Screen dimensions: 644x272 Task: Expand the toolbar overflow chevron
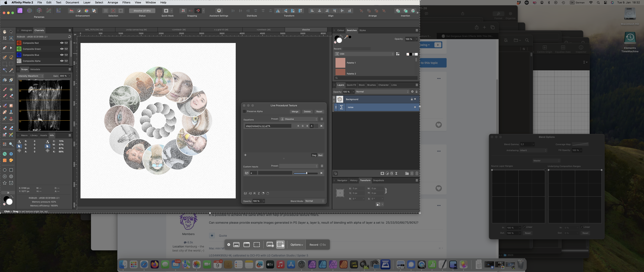point(417,13)
